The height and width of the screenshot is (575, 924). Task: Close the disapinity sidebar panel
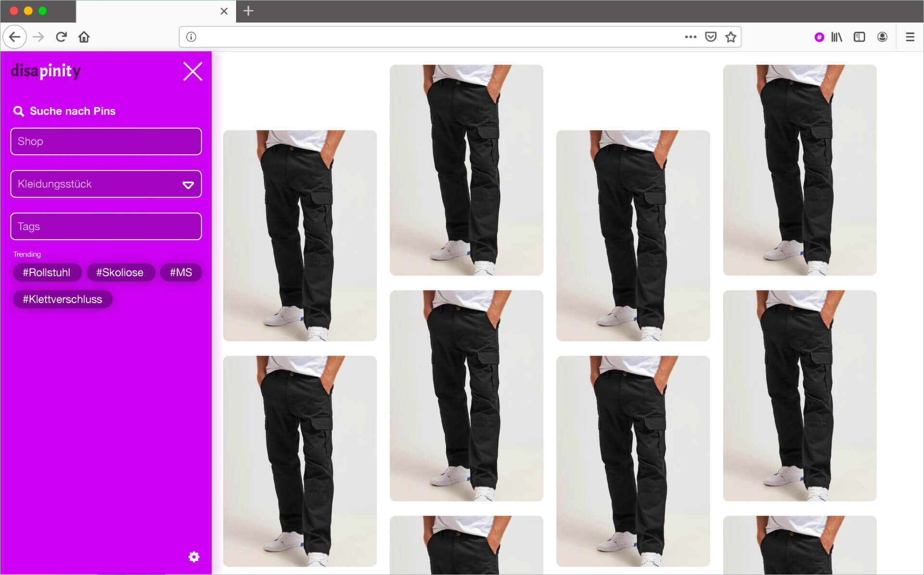pyautogui.click(x=193, y=72)
